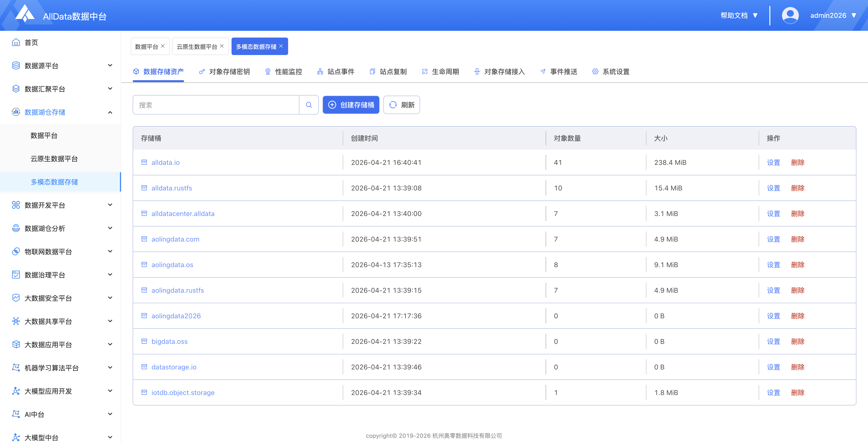
Task: Open the aolingdata.com bucket link
Action: 175,239
